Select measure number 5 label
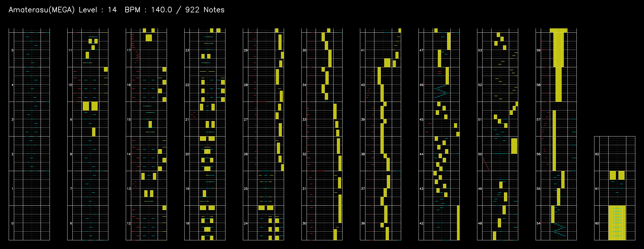This screenshot has height=249, width=644. (x=13, y=50)
